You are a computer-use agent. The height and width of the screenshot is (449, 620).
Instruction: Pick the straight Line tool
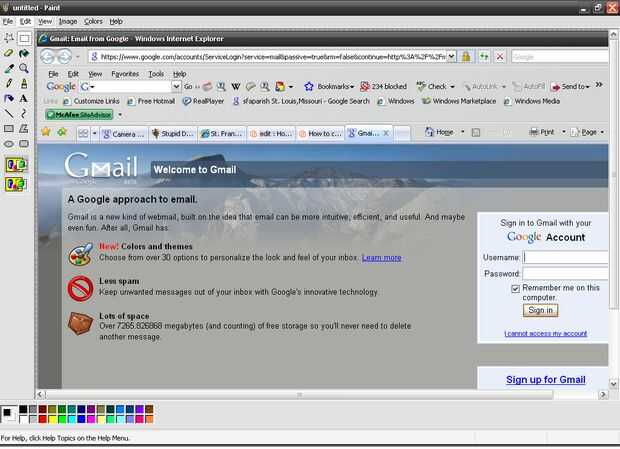pyautogui.click(x=9, y=114)
